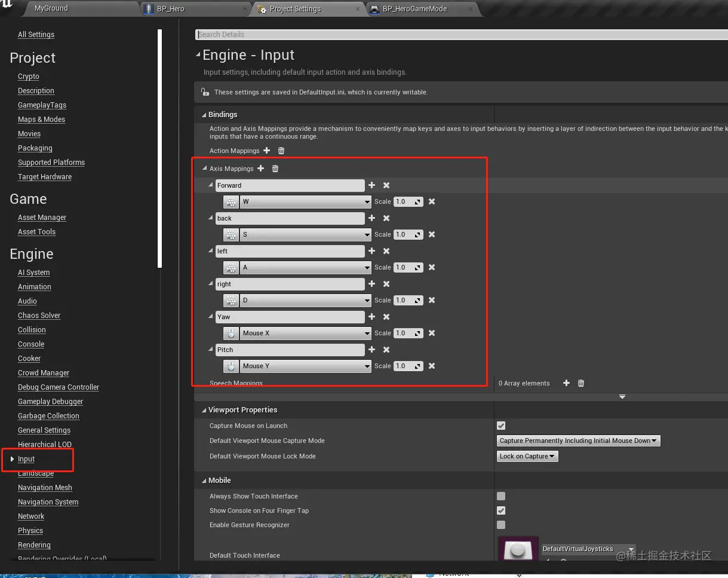Add a key to the Pitch axis

pos(372,350)
